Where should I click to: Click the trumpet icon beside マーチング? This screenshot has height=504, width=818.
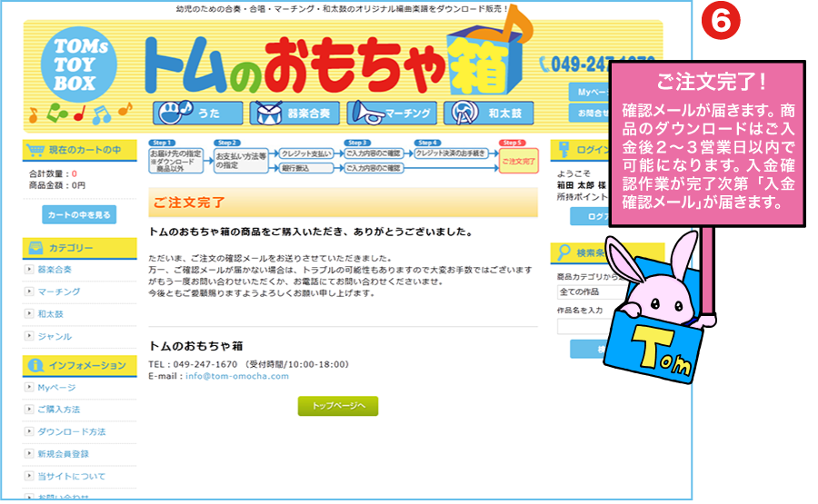click(x=367, y=113)
